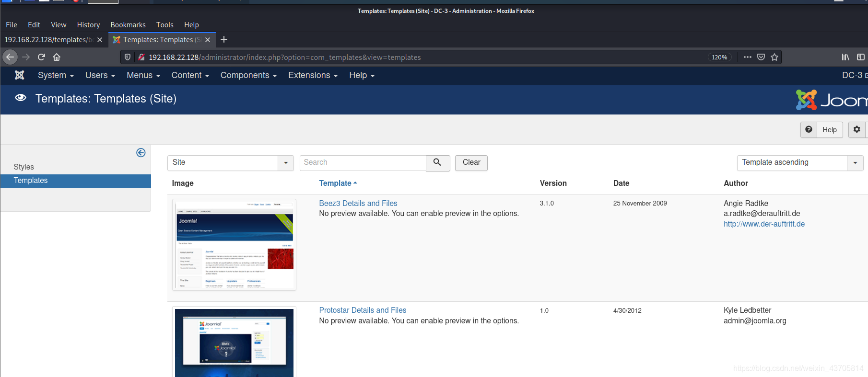Open the Components dropdown menu
The image size is (868, 377).
[x=248, y=75]
